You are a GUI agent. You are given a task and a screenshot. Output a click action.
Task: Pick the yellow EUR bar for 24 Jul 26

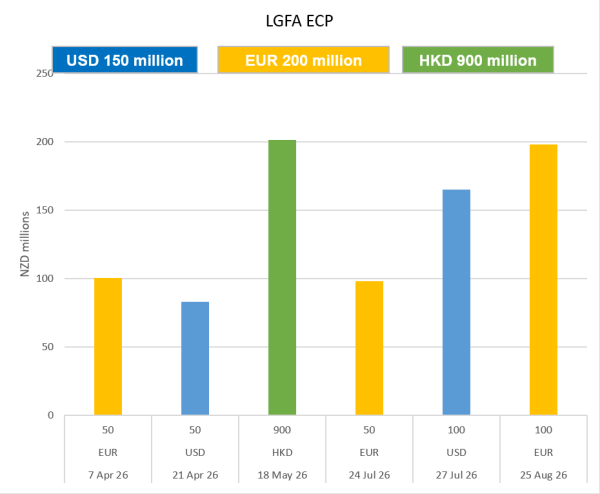click(369, 348)
